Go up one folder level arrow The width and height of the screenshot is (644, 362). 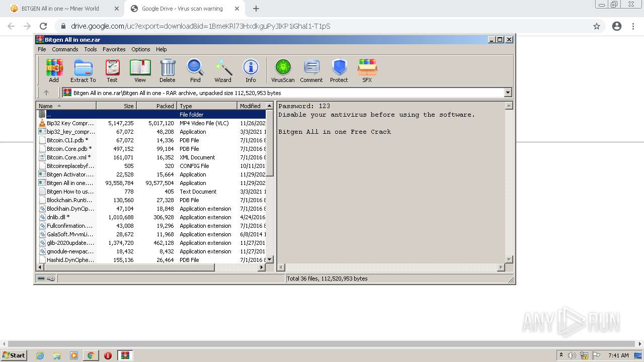(46, 93)
